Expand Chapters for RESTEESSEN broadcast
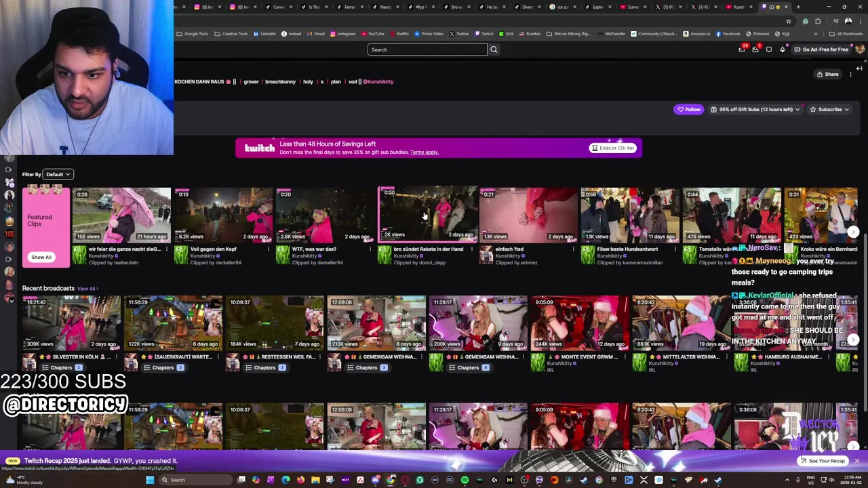 (265, 367)
